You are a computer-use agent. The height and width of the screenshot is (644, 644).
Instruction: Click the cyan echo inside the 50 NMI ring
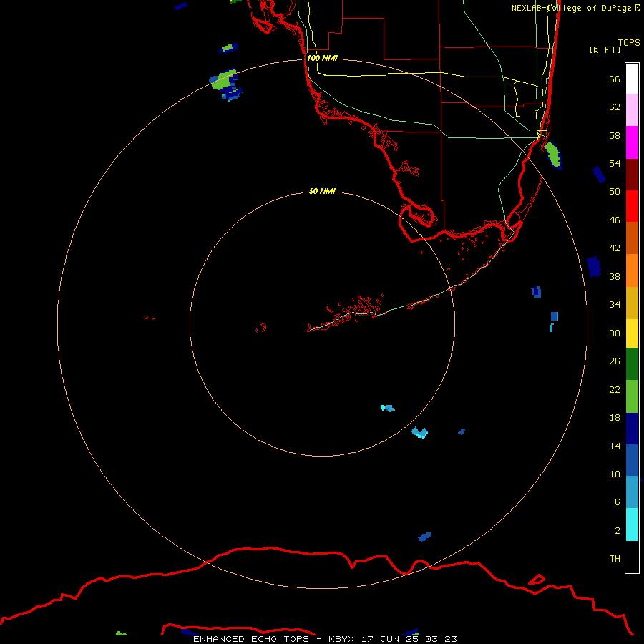click(387, 408)
